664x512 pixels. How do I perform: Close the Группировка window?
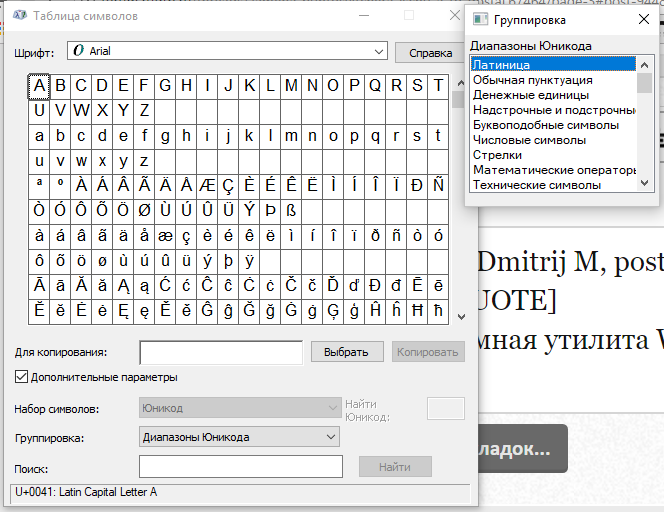[644, 19]
